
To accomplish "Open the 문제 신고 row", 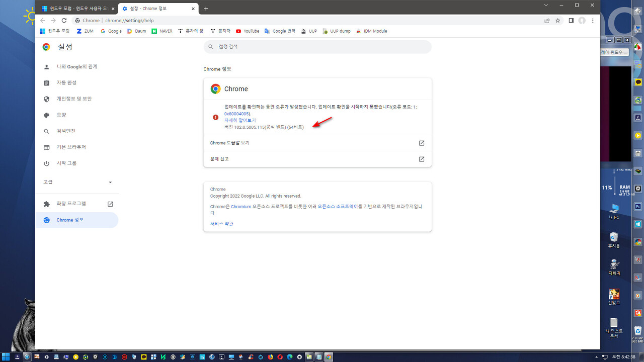I will (x=317, y=159).
